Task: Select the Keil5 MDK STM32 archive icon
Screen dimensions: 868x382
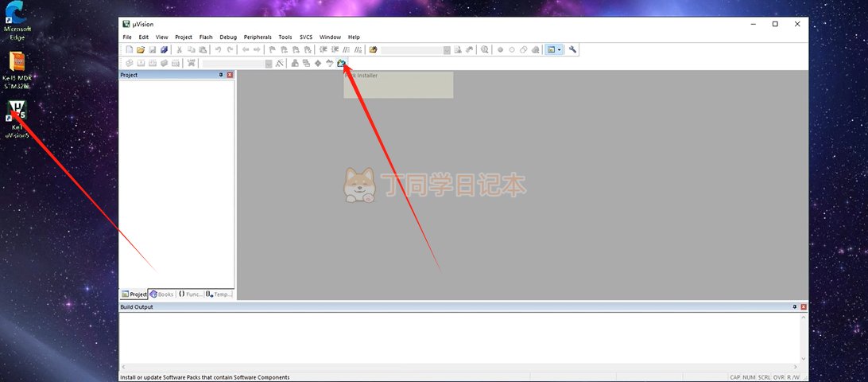Action: pyautogui.click(x=17, y=69)
